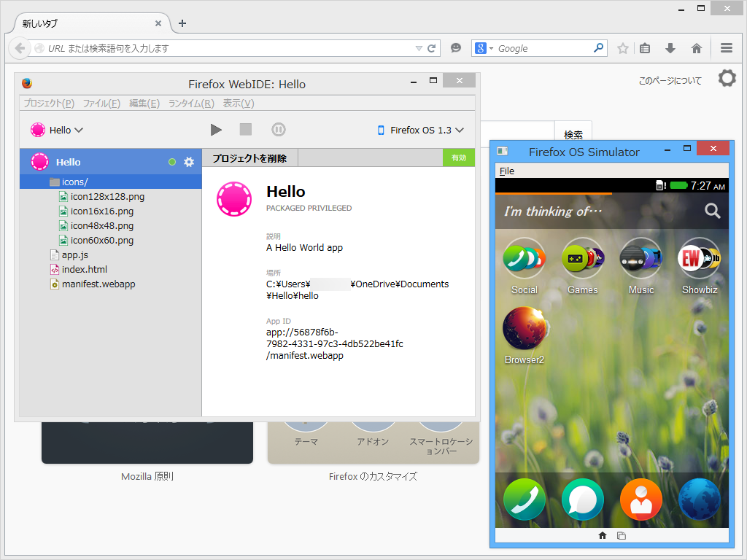This screenshot has width=747, height=560.
Task: Open the Firefox hamburger menu
Action: (727, 47)
